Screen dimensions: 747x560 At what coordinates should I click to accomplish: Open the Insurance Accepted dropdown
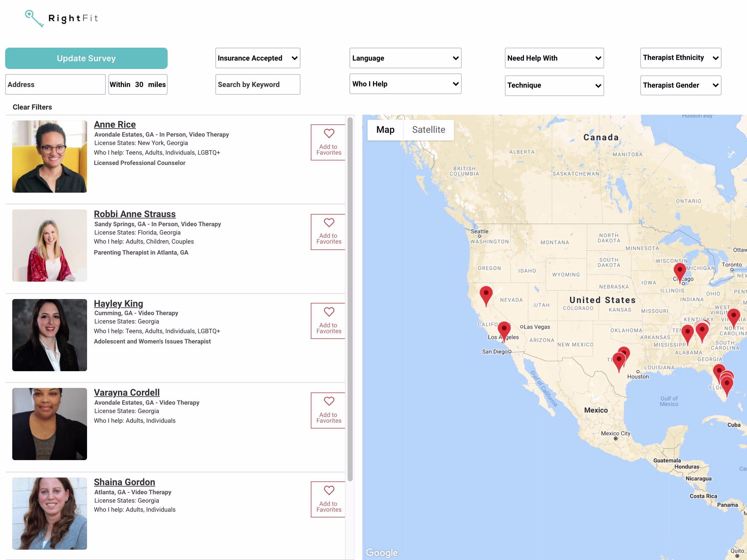[x=258, y=58]
